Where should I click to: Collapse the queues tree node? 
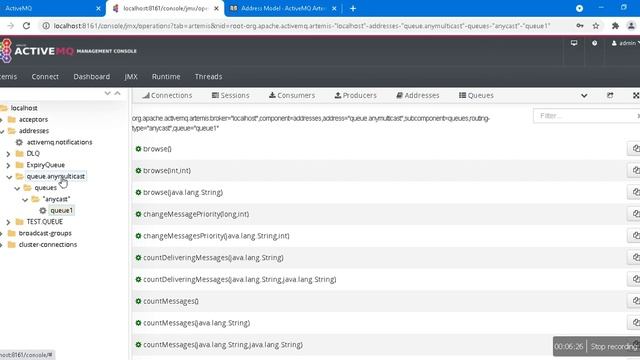pos(17,188)
